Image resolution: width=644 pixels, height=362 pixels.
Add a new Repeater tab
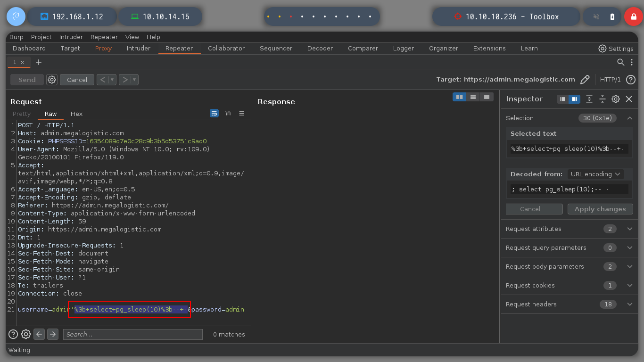pos(39,62)
